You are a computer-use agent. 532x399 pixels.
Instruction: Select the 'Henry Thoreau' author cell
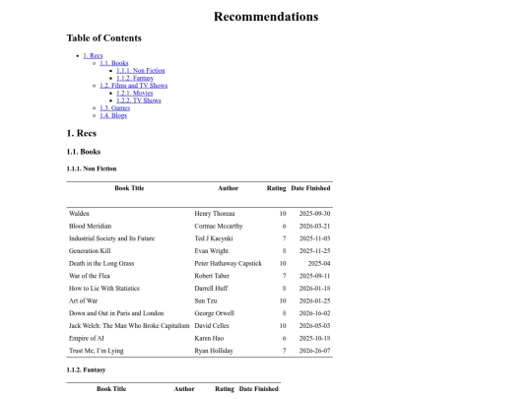(215, 214)
